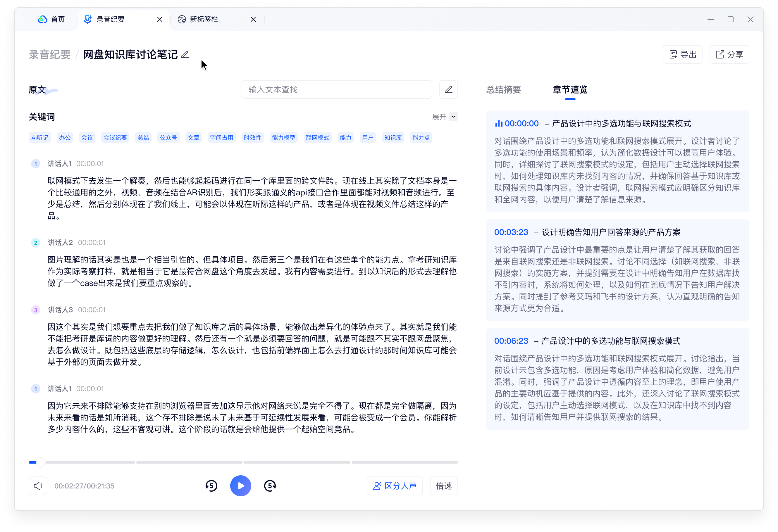Rewind 5 seconds

pos(211,486)
